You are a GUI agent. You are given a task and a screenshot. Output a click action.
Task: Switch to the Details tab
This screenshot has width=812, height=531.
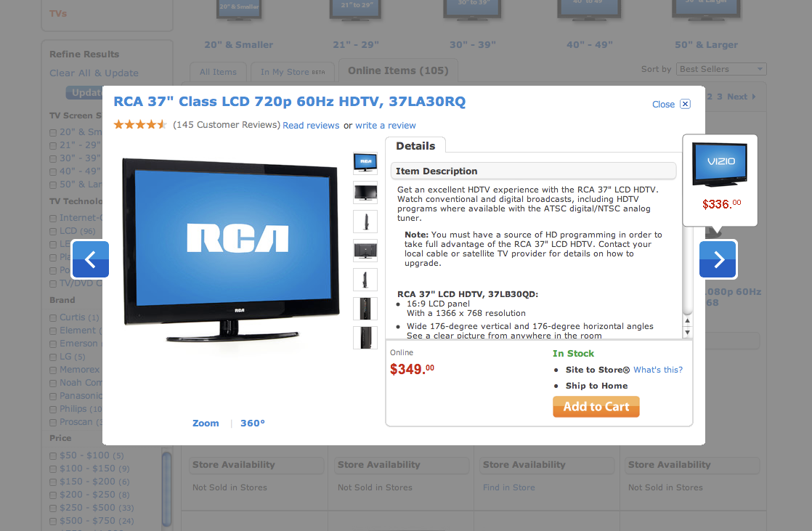click(x=415, y=145)
